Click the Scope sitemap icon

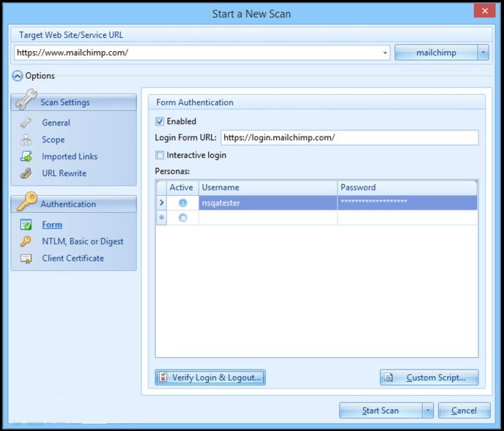26,140
